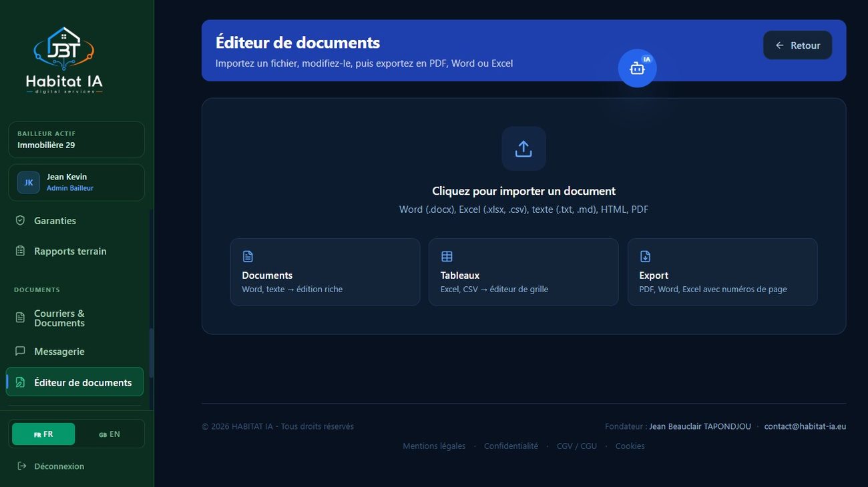
Task: Click the supported formats line with HTML, PDF
Action: click(x=523, y=209)
